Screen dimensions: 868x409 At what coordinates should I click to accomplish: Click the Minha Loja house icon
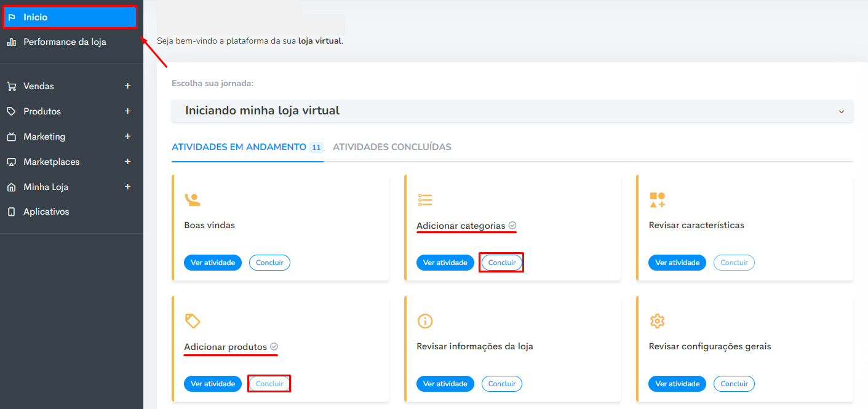click(x=11, y=187)
